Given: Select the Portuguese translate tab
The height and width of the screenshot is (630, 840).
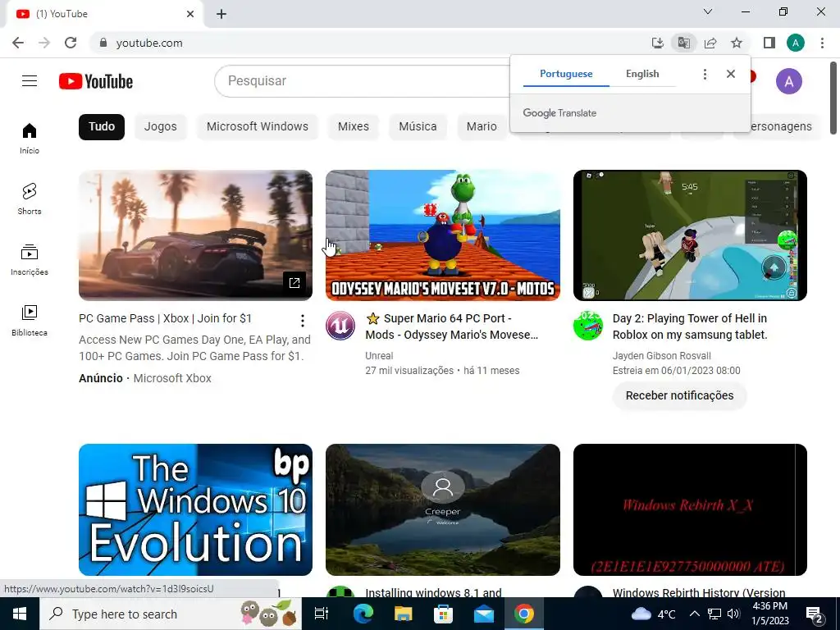Looking at the screenshot, I should (x=566, y=74).
